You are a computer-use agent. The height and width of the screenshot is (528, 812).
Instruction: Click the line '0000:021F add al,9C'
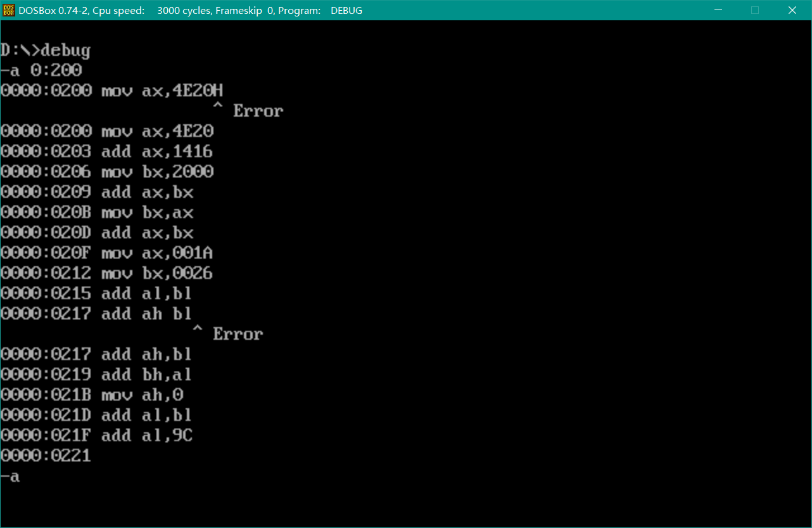[96, 435]
